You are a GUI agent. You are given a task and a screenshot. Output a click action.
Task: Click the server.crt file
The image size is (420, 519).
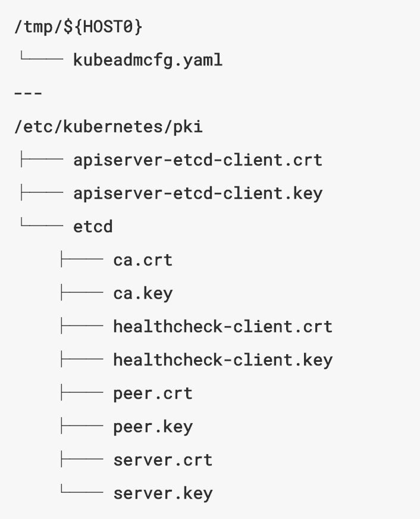click(162, 460)
